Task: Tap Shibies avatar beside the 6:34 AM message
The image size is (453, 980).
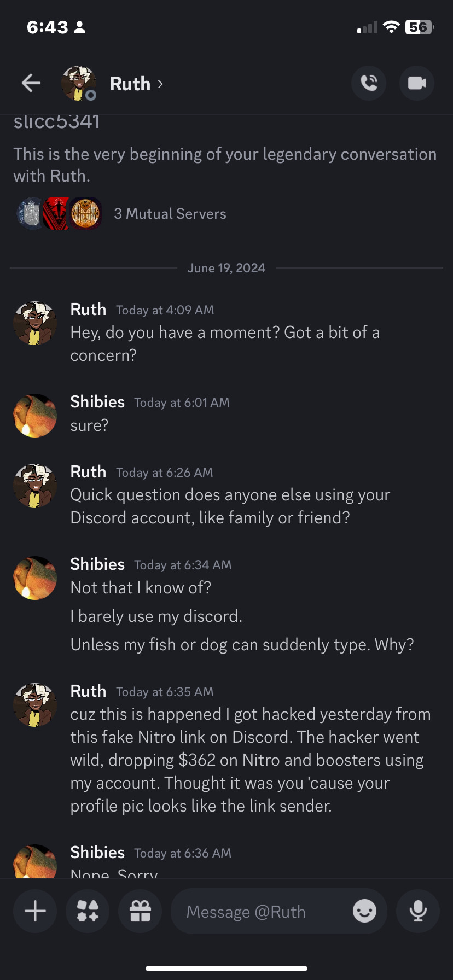Action: [35, 578]
